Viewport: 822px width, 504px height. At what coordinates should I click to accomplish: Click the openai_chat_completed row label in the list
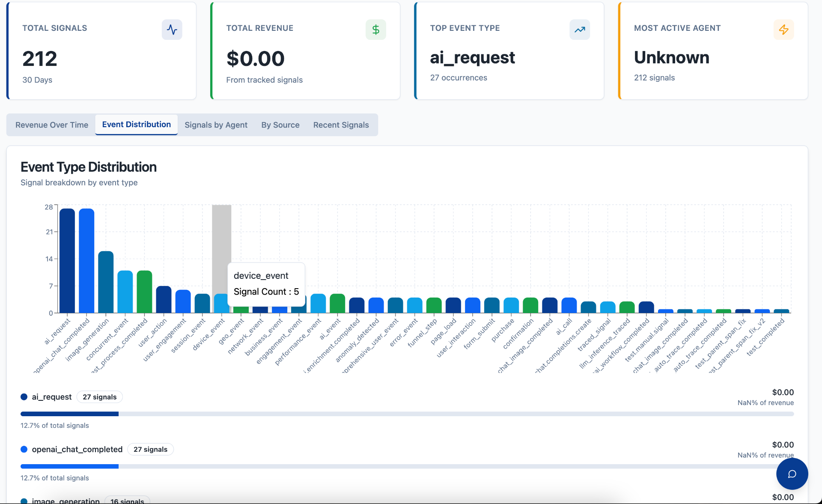coord(77,449)
